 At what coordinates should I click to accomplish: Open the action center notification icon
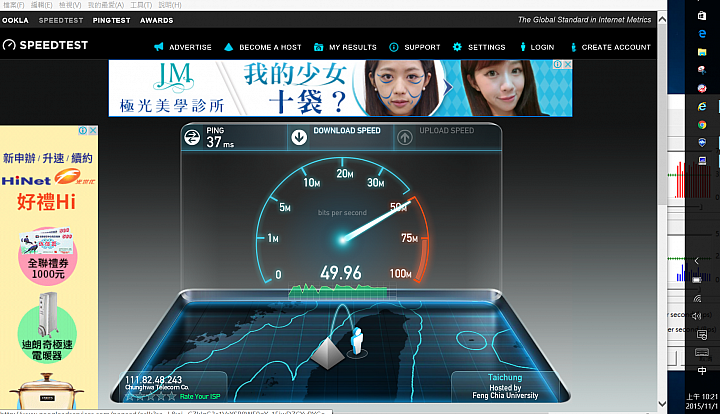(x=702, y=335)
